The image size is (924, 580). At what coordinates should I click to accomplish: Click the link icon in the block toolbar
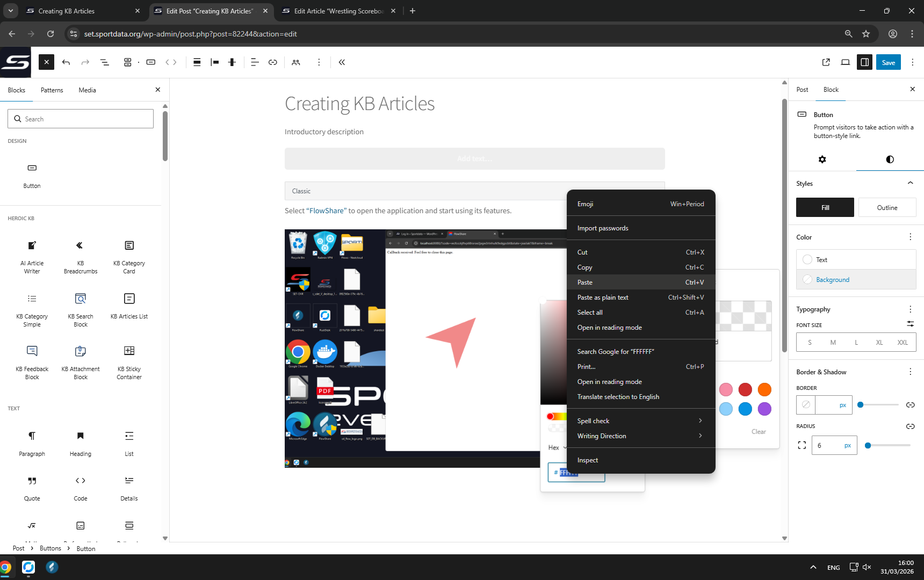point(273,62)
